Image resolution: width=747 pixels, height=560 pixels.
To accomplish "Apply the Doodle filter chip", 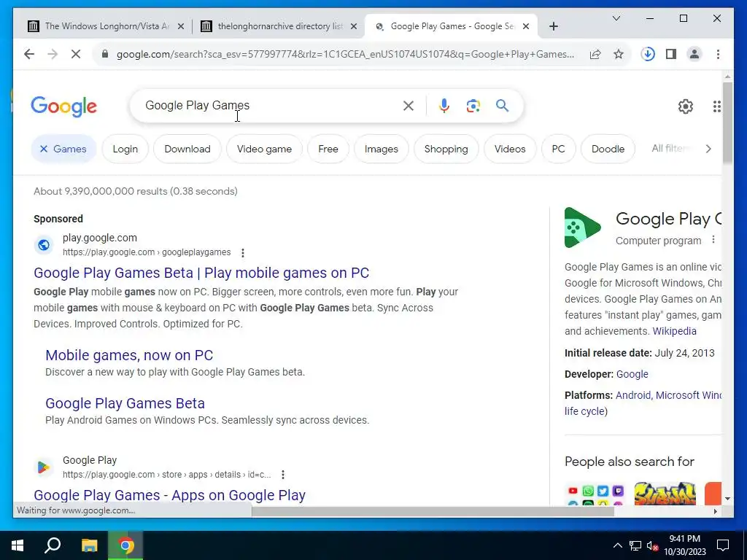I will point(608,149).
